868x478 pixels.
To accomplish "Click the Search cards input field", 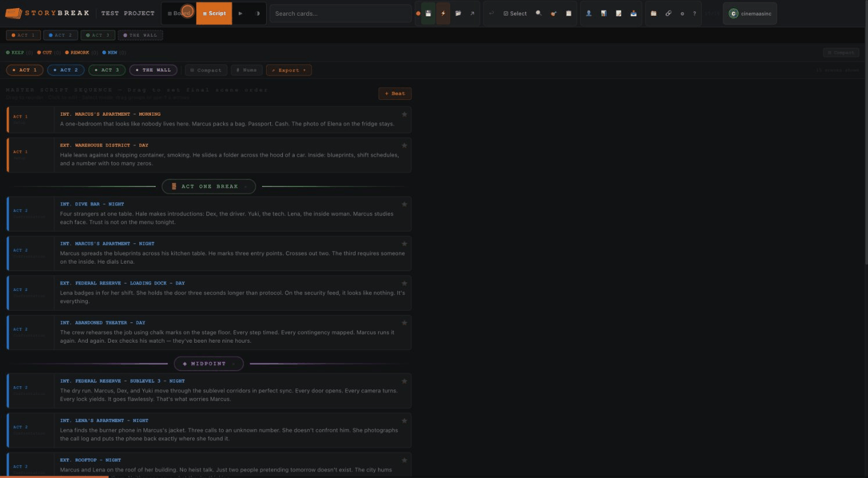I will point(340,13).
